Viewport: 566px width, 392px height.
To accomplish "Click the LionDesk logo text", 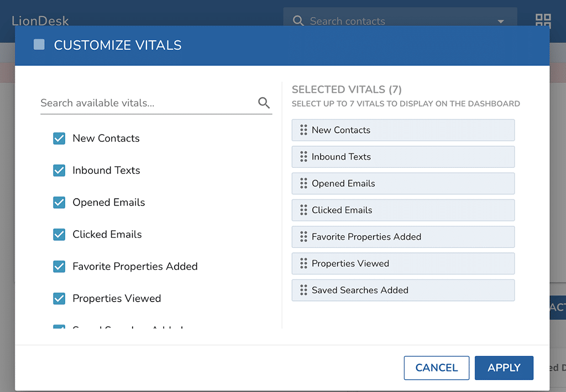I will 40,21.
